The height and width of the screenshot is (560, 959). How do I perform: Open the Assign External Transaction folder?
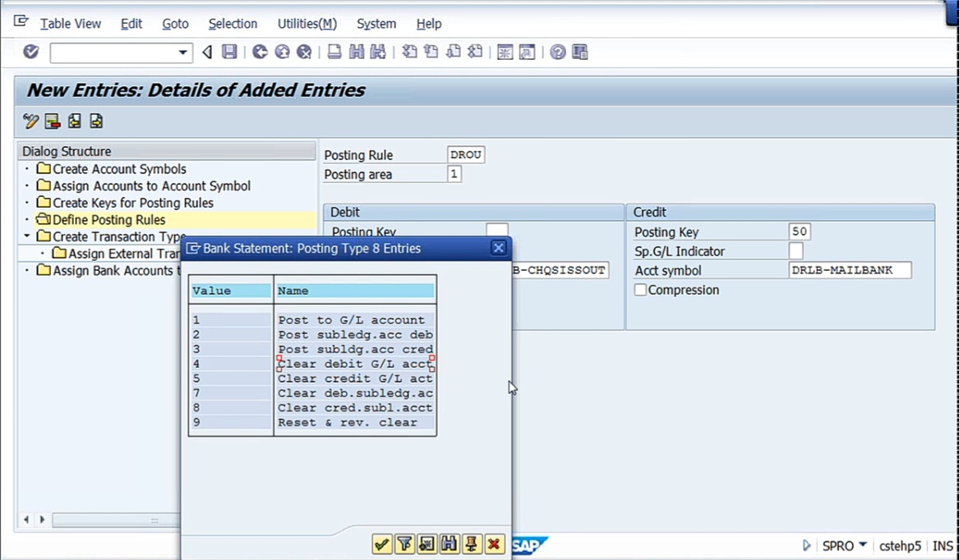(116, 253)
